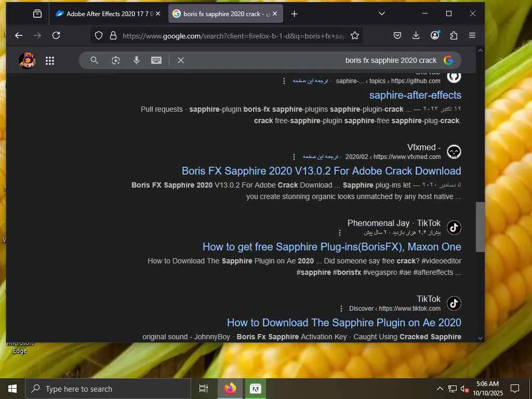This screenshot has height=399, width=532.
Task: Click the taskbar Type here to search box
Action: pos(108,389)
